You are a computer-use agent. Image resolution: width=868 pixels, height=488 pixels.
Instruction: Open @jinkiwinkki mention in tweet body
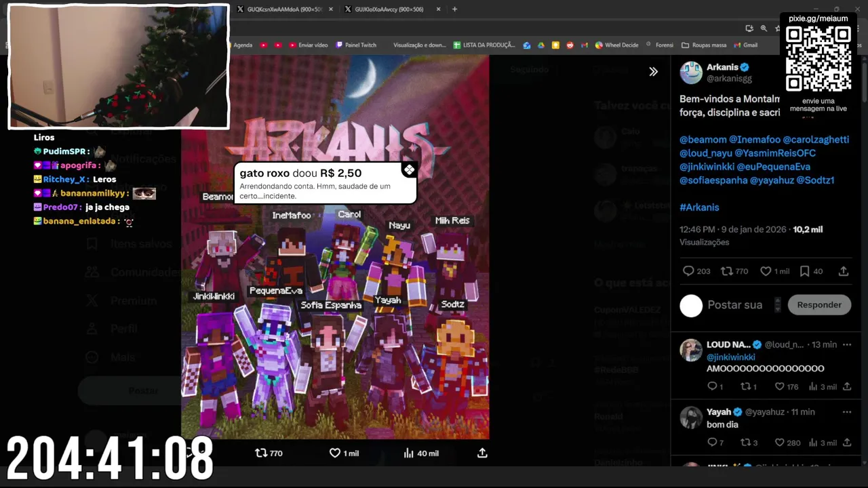click(x=707, y=167)
